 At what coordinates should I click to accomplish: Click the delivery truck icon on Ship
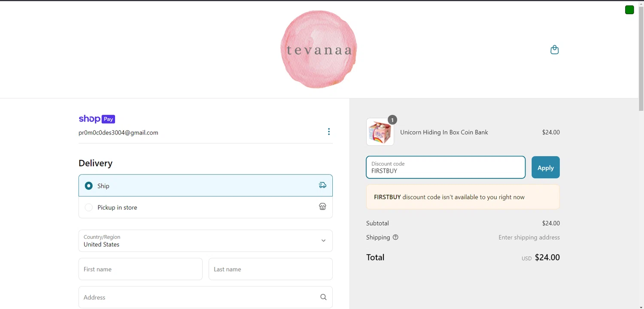click(x=322, y=185)
